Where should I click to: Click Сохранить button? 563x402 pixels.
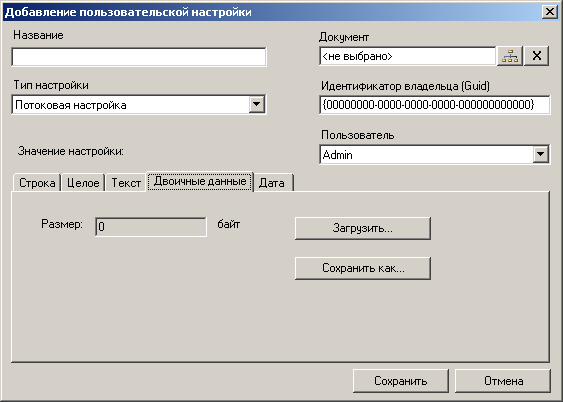tap(401, 381)
